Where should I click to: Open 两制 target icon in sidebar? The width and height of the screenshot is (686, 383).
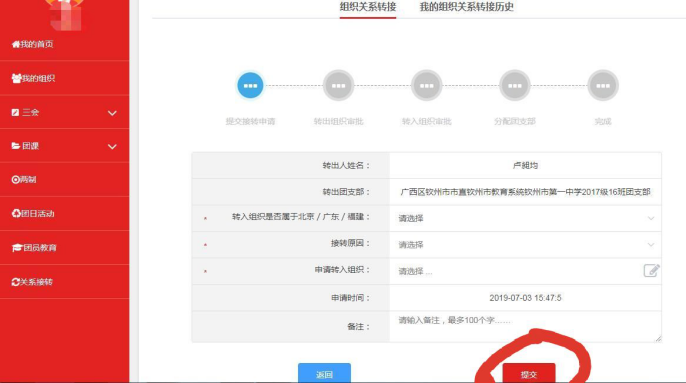[x=15, y=179]
